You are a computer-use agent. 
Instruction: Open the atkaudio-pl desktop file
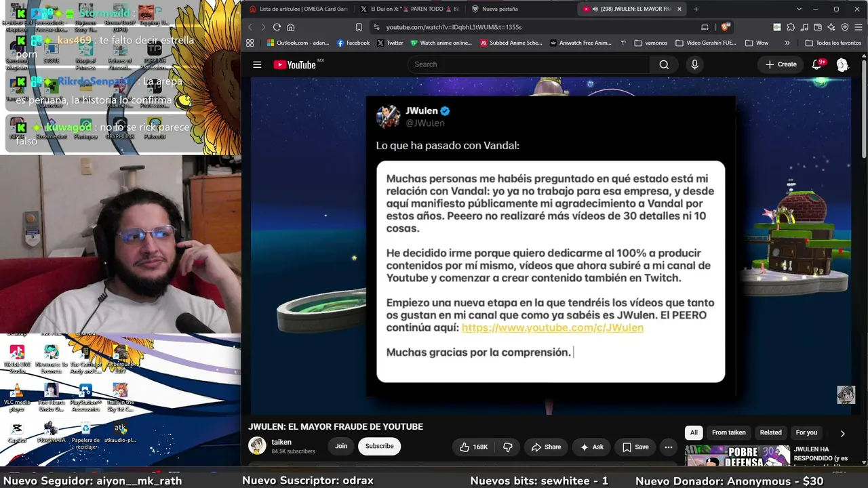[x=120, y=432]
